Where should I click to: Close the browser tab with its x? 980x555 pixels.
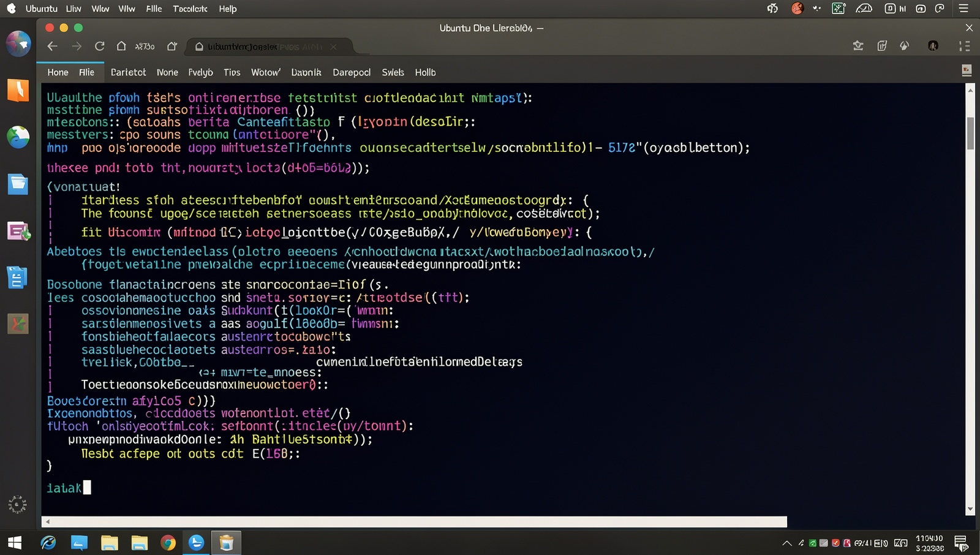(x=333, y=47)
